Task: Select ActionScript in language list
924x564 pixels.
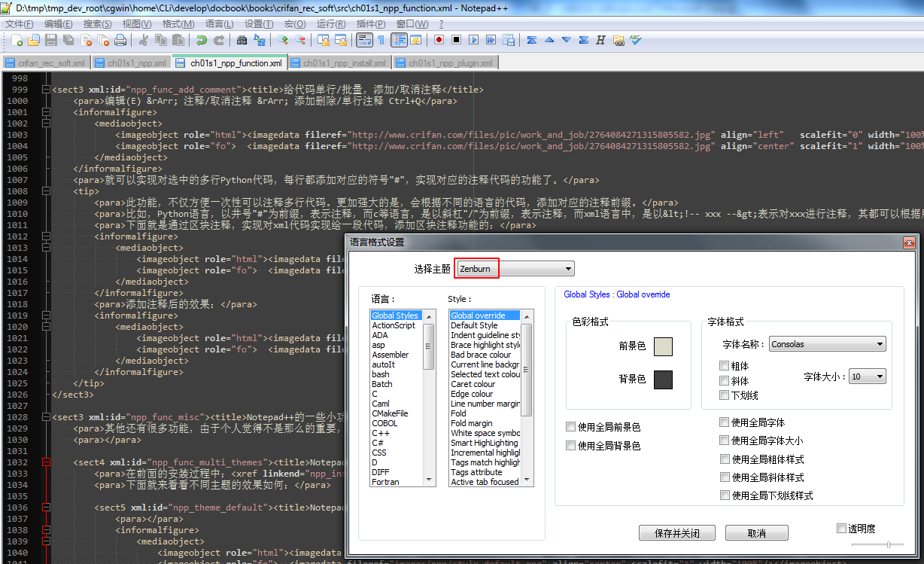Action: [x=394, y=325]
